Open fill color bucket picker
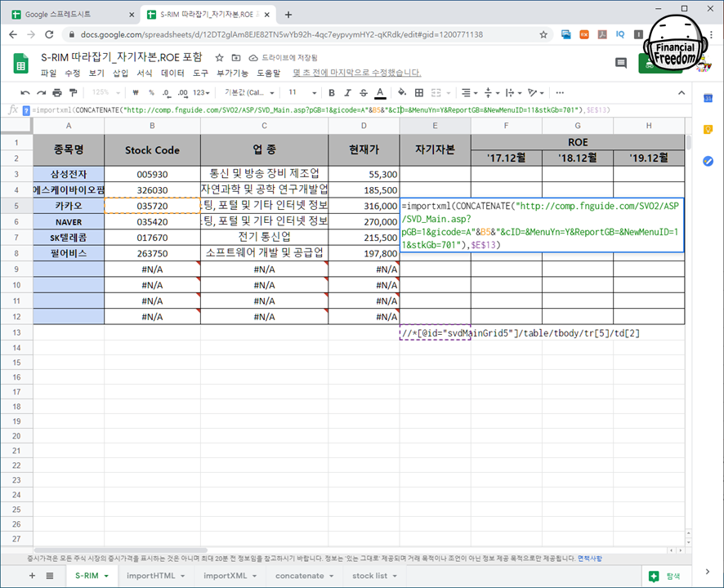Image resolution: width=724 pixels, height=588 pixels. [x=402, y=93]
